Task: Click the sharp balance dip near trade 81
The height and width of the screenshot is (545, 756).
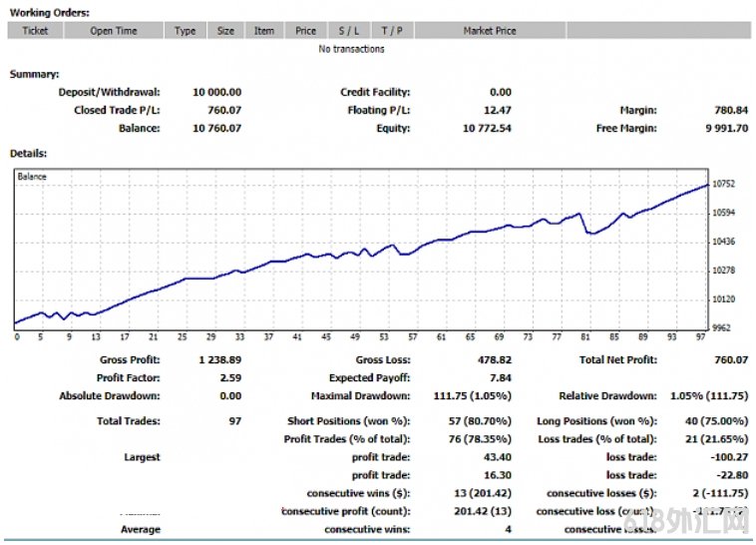Action: pos(589,233)
